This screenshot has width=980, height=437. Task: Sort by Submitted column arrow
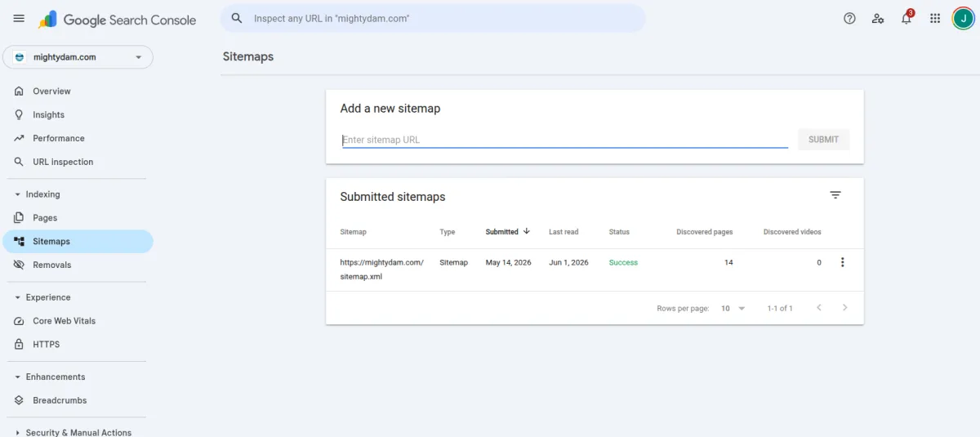point(527,231)
